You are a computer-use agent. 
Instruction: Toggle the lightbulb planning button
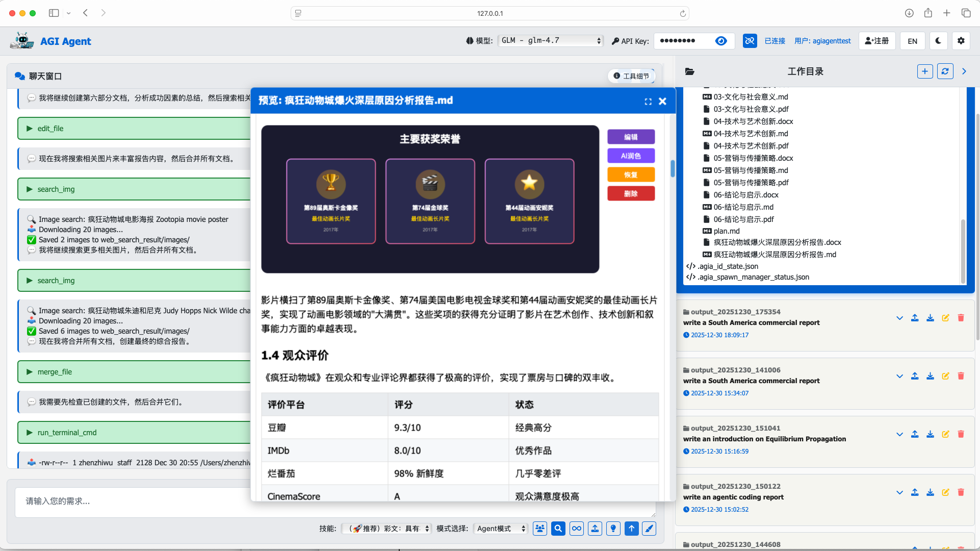pyautogui.click(x=613, y=529)
